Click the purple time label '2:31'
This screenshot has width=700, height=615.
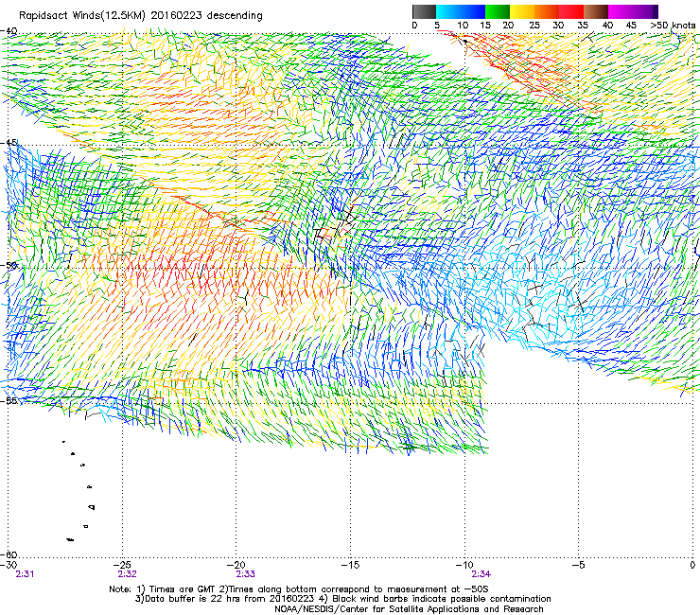pyautogui.click(x=24, y=574)
